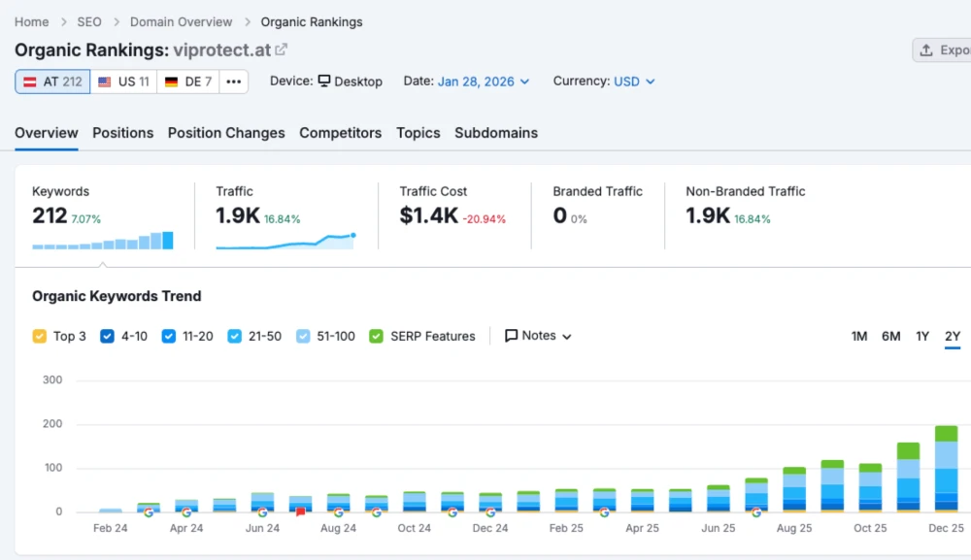Open the three-dot more countries menu
Viewport: 971px width, 560px height.
pos(233,82)
